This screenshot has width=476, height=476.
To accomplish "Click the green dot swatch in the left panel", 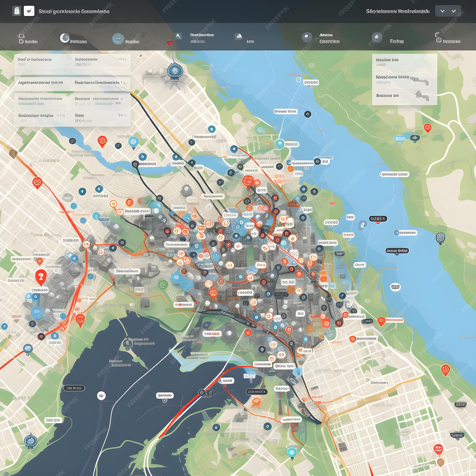I will pyautogui.click(x=19, y=104).
